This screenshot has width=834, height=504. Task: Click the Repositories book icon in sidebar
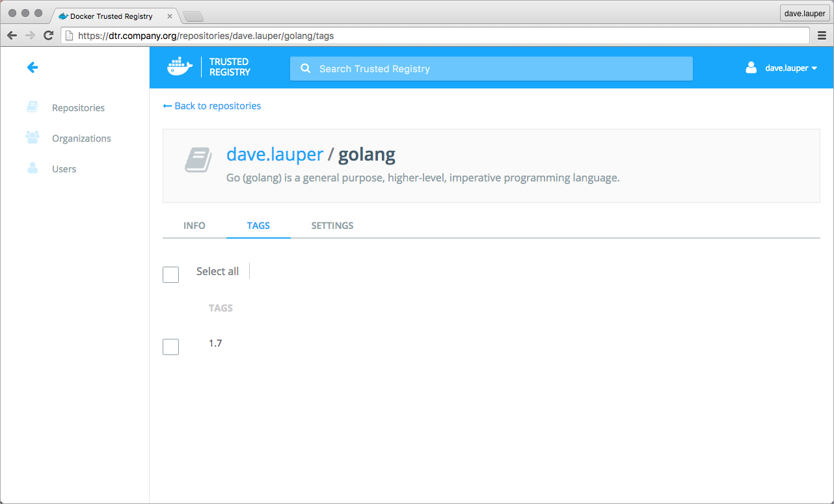(33, 107)
